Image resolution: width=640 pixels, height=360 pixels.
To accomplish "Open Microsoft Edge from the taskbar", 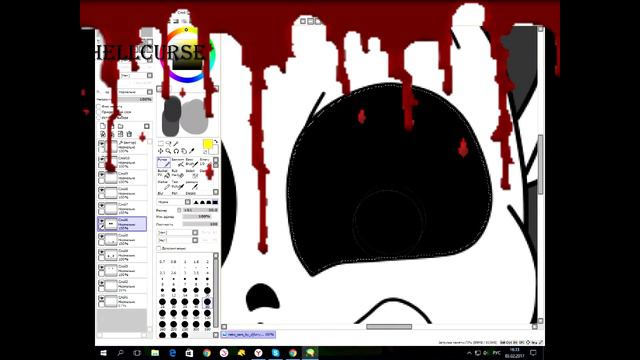I will pos(172,353).
